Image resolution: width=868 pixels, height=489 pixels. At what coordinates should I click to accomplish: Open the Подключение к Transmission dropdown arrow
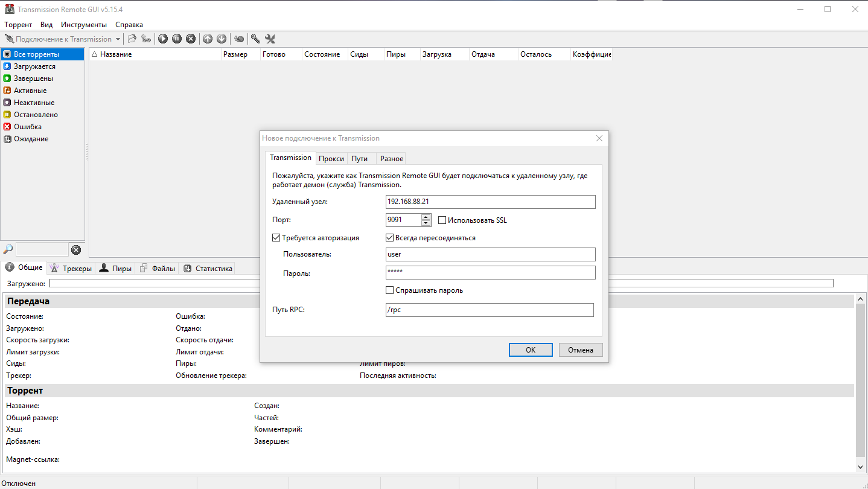click(x=117, y=39)
